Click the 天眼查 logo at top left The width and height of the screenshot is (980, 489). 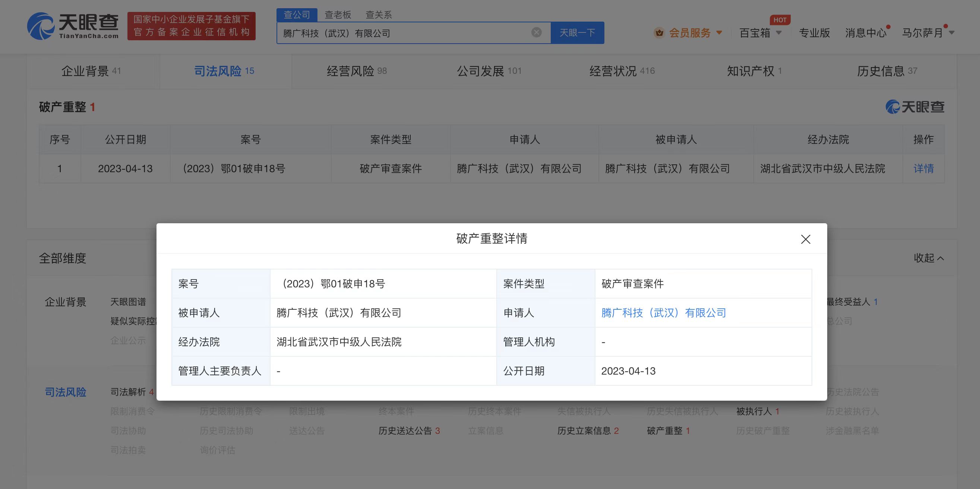(73, 26)
